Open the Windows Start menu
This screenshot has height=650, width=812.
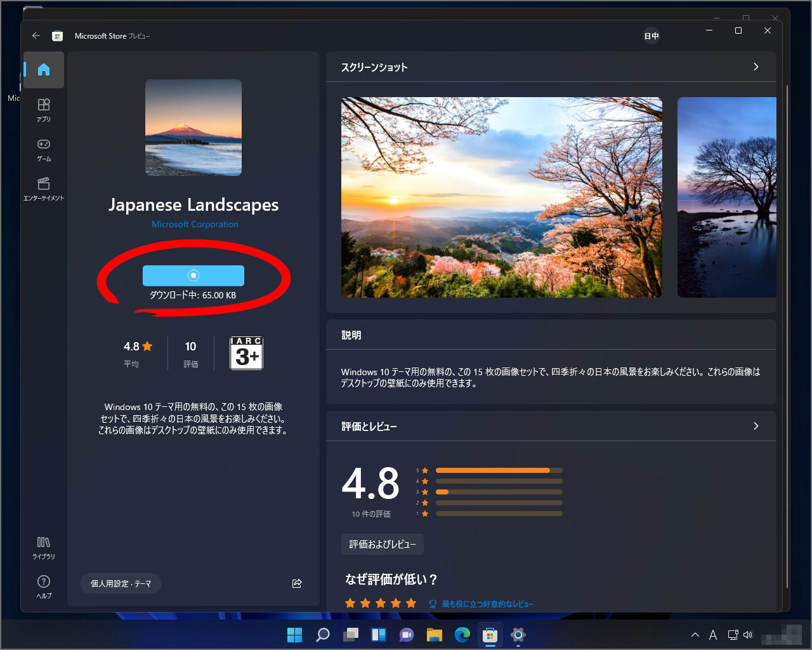point(295,635)
